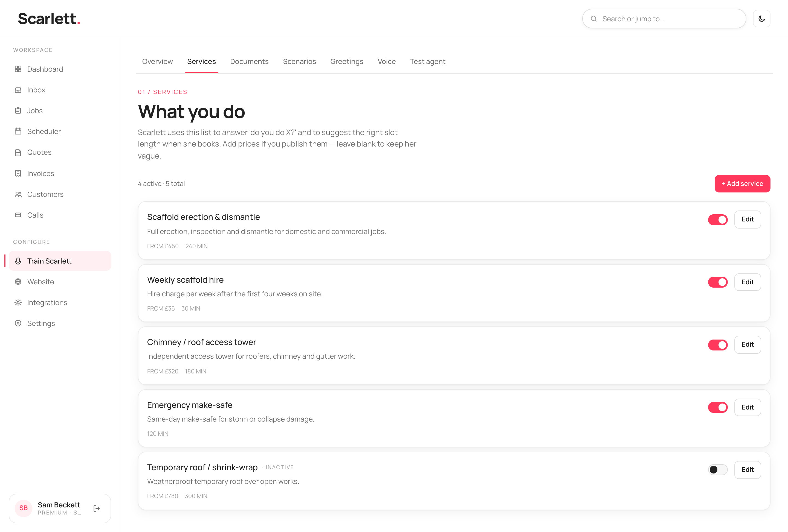The image size is (788, 532).
Task: Open the Greetings tab
Action: [347, 62]
